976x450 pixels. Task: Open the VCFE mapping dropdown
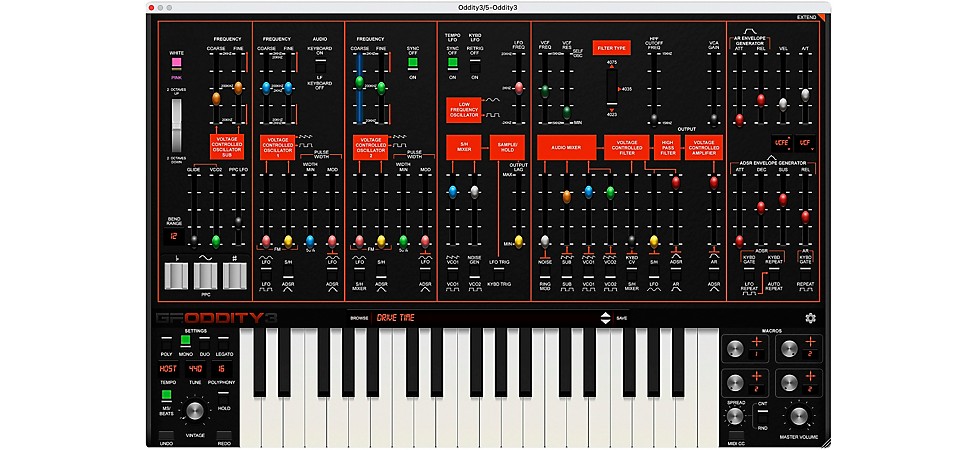pyautogui.click(x=784, y=143)
